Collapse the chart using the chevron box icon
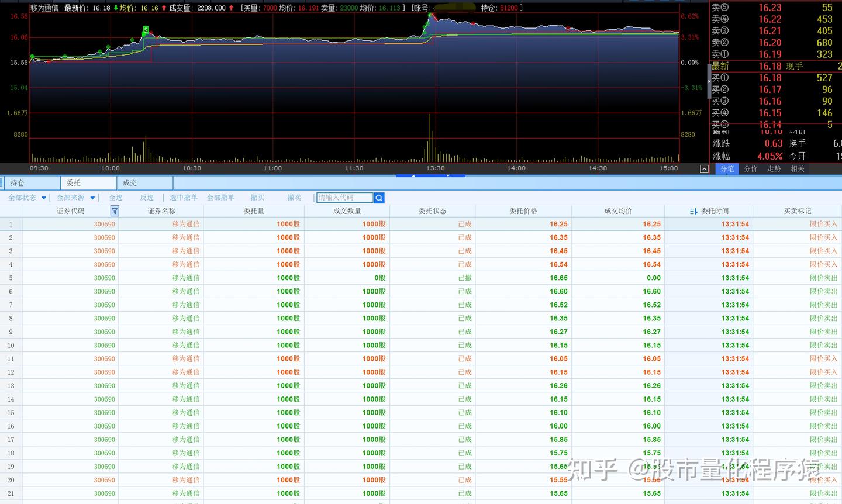 tap(704, 169)
